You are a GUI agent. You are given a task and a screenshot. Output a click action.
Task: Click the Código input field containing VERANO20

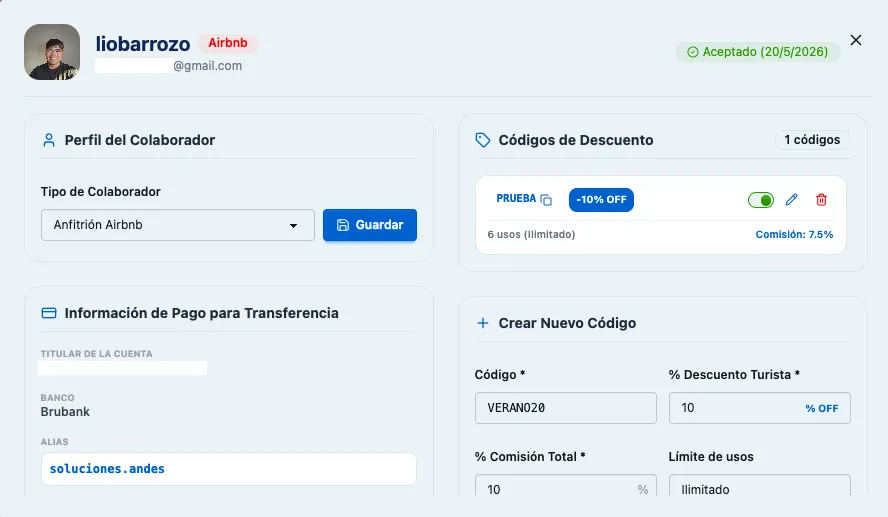[x=566, y=408]
